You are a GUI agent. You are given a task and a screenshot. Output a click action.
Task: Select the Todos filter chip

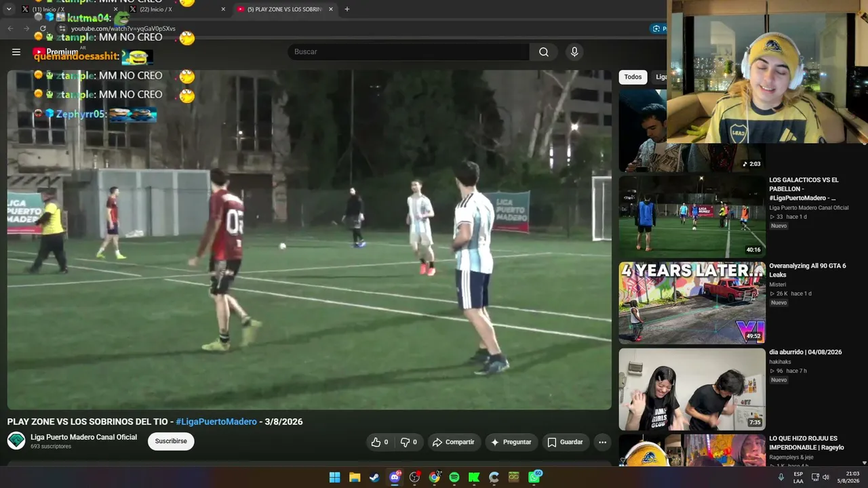pyautogui.click(x=633, y=77)
